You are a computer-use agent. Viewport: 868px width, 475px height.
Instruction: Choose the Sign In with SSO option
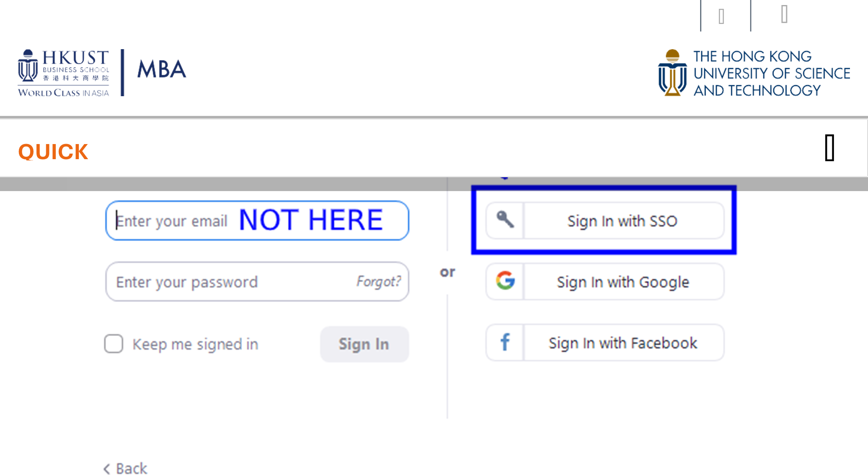coord(622,221)
